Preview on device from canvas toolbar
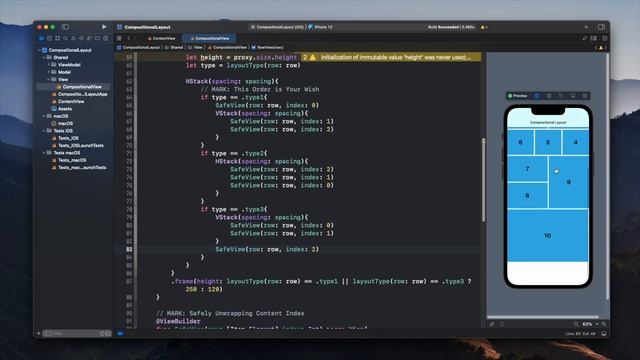 (573, 96)
